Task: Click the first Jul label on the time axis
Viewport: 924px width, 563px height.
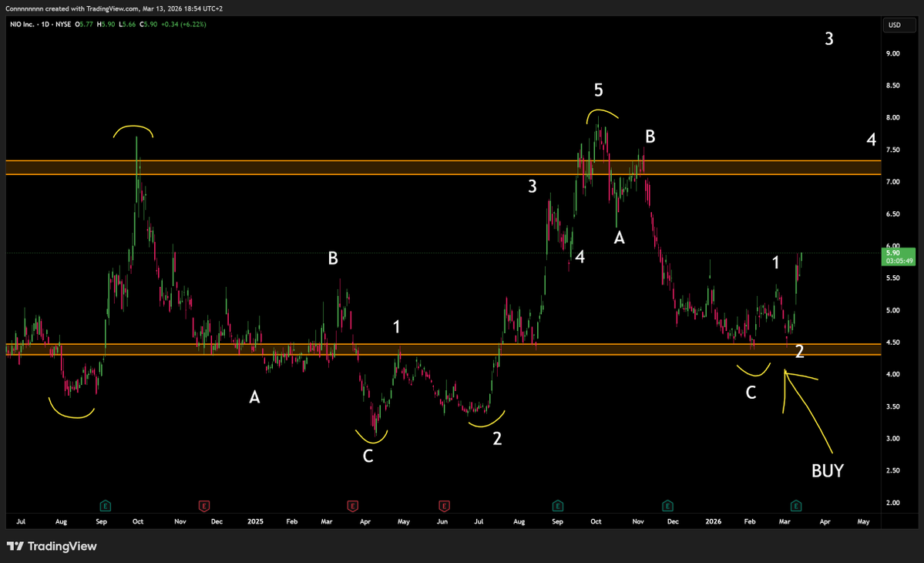Action: [x=21, y=521]
